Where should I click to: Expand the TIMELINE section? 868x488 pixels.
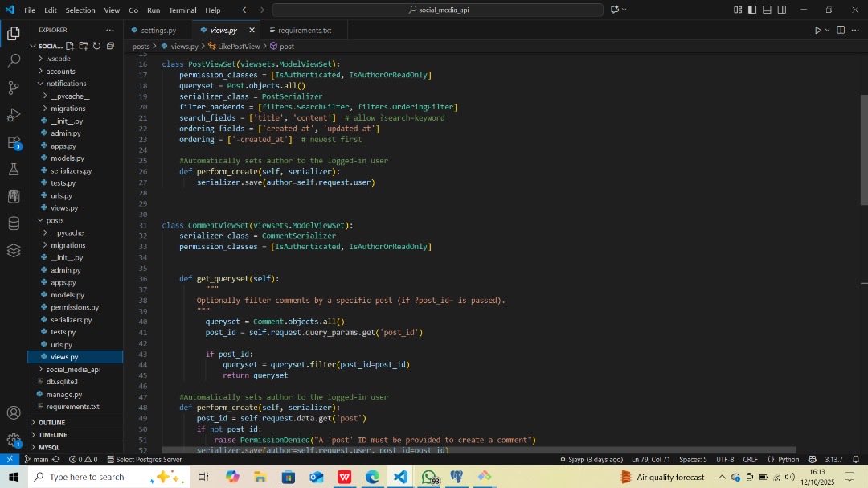(52, 435)
